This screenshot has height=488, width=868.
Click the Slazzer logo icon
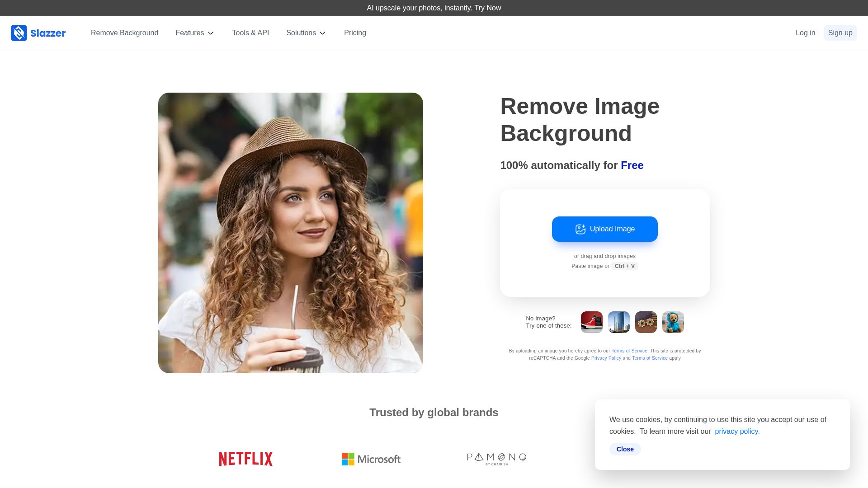click(19, 33)
